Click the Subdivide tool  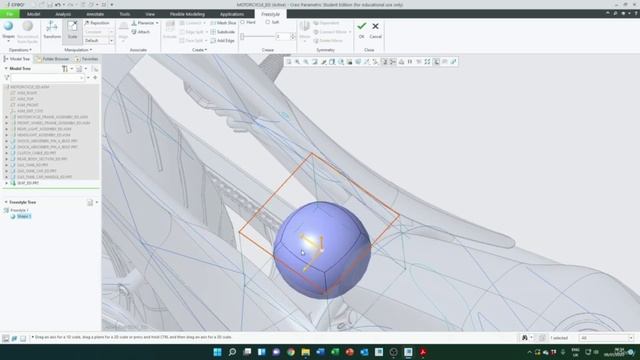[223, 32]
